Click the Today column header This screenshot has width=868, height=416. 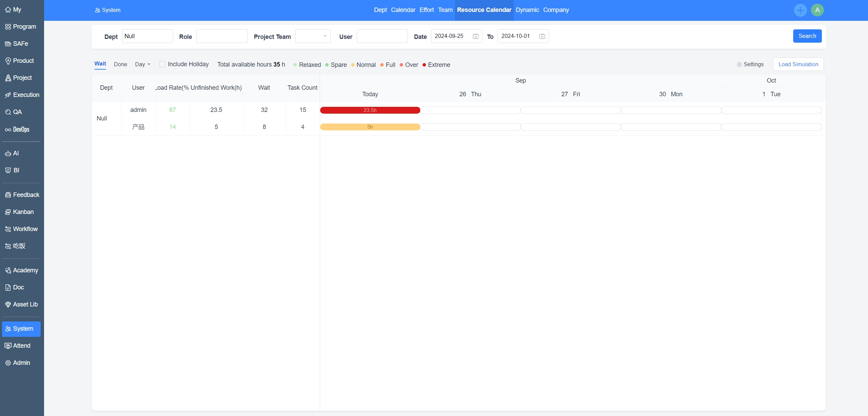pyautogui.click(x=370, y=94)
